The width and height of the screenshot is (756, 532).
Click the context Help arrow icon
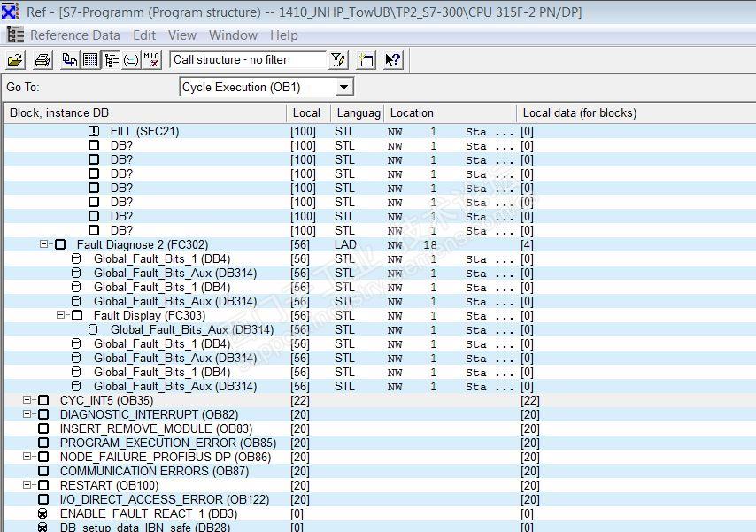tap(393, 60)
